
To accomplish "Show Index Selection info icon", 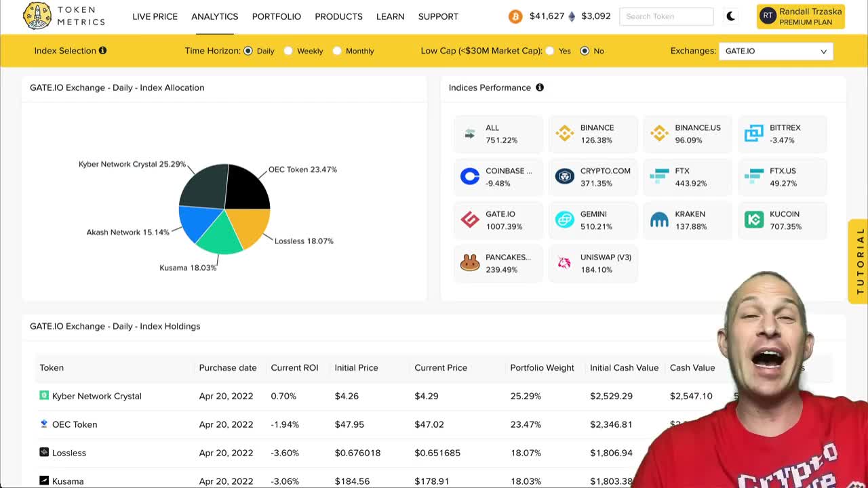I will point(102,50).
